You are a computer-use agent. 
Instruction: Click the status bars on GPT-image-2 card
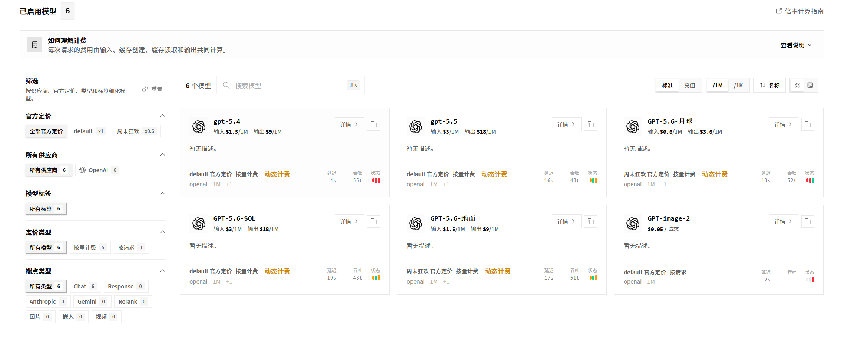[x=810, y=280]
